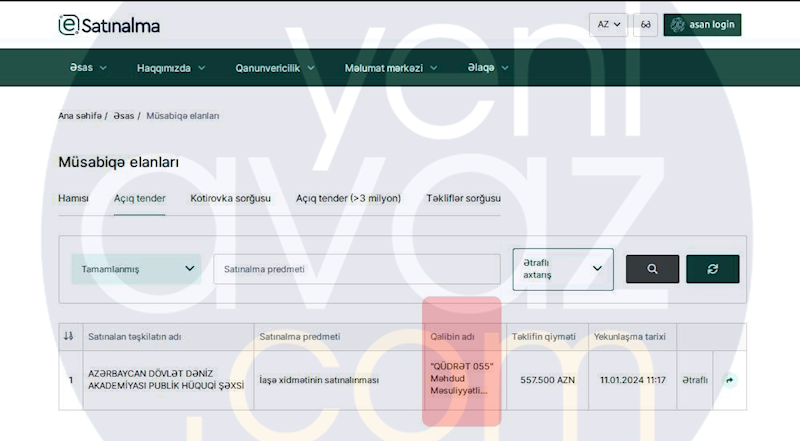800x441 pixels.
Task: Click the 11.01.2024 11:17 date cell
Action: click(633, 380)
